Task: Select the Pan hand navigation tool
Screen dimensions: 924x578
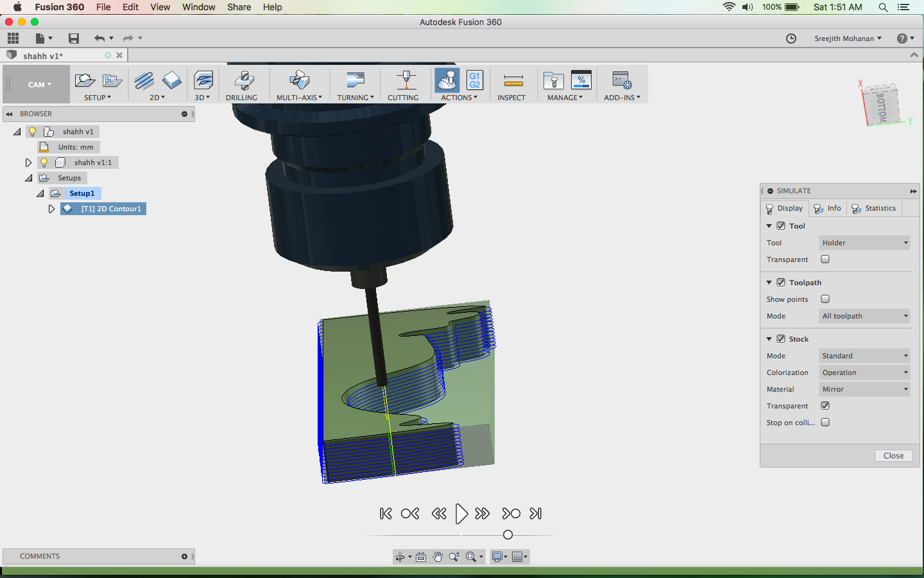Action: point(438,557)
